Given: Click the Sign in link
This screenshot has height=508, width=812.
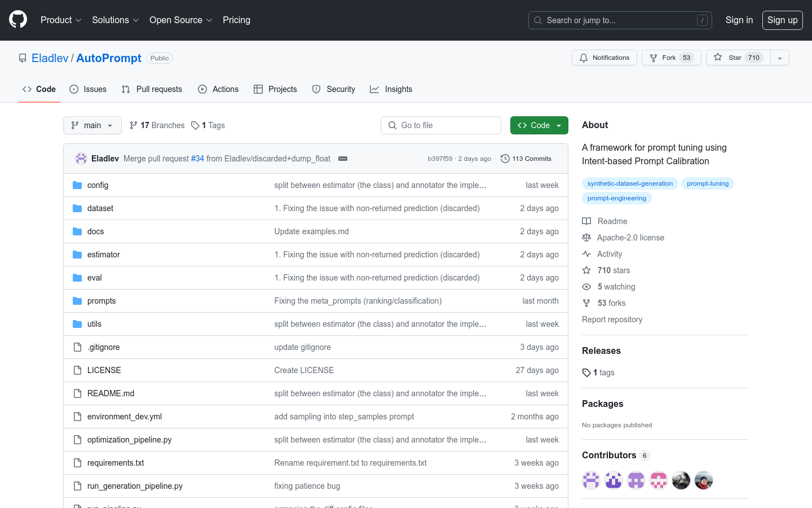Looking at the screenshot, I should pyautogui.click(x=739, y=20).
